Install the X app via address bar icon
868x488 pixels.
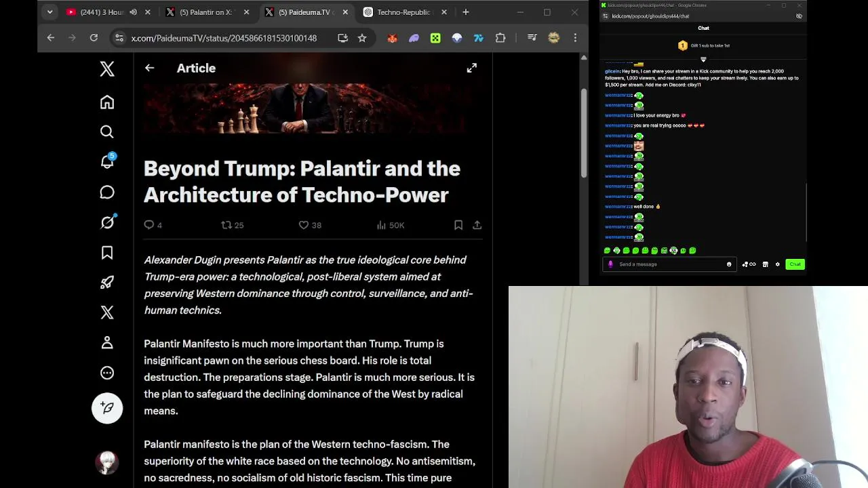(342, 38)
